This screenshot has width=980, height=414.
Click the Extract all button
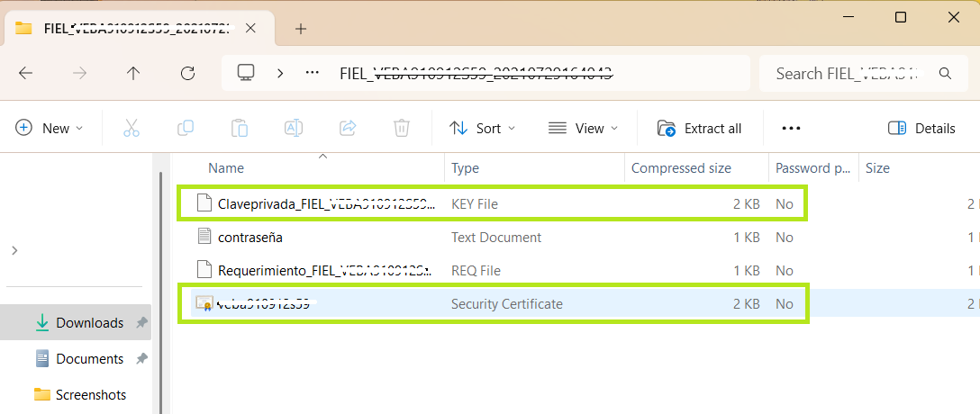pos(700,128)
